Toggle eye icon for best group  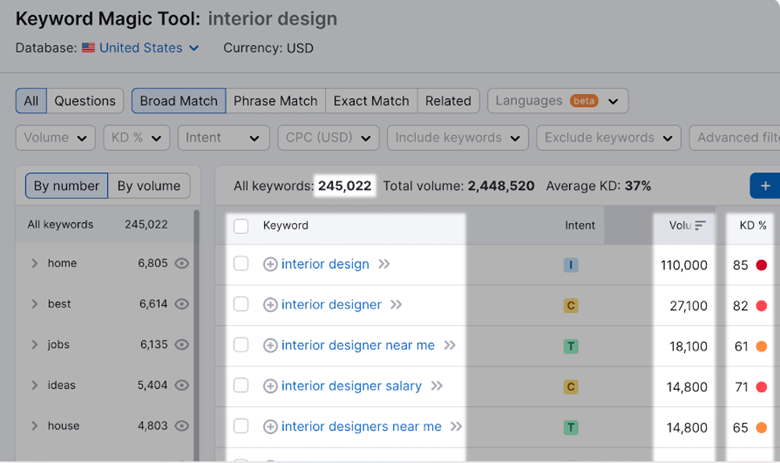tap(182, 304)
